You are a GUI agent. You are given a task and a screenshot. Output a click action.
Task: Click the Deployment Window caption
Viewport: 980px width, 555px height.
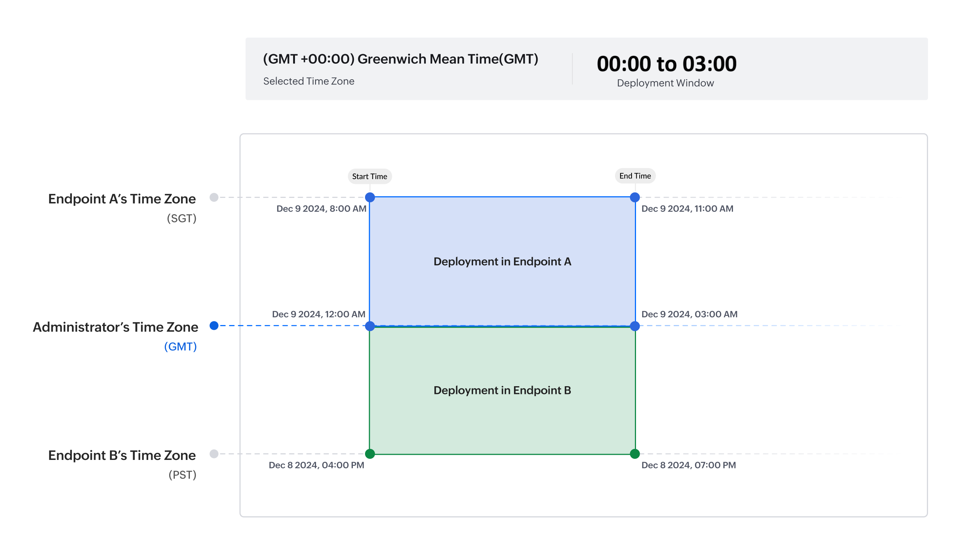(x=665, y=83)
